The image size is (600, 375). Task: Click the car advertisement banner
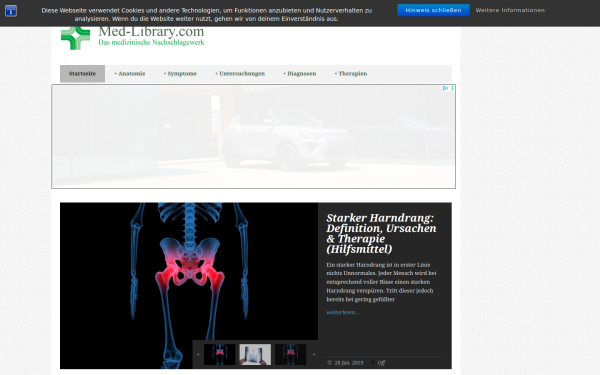[253, 136]
